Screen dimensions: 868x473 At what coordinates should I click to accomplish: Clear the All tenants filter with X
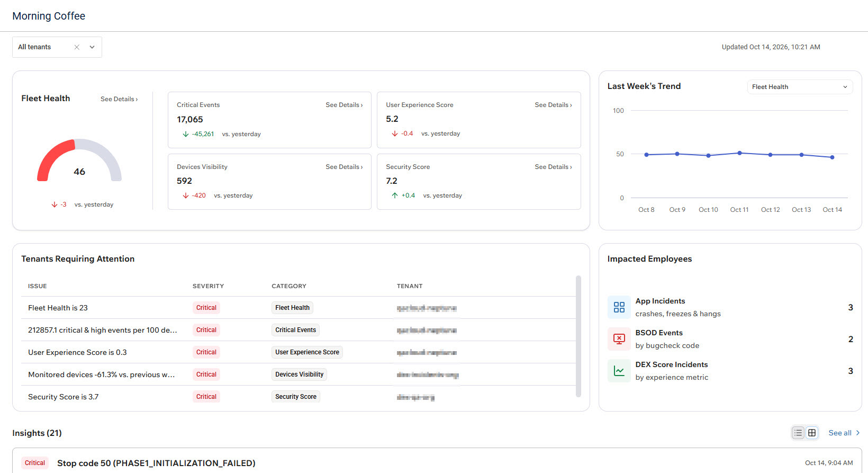coord(77,47)
